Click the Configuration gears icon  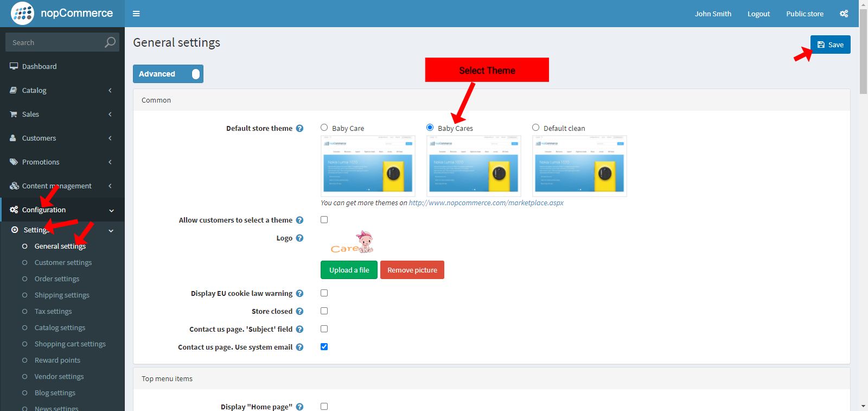(x=14, y=210)
